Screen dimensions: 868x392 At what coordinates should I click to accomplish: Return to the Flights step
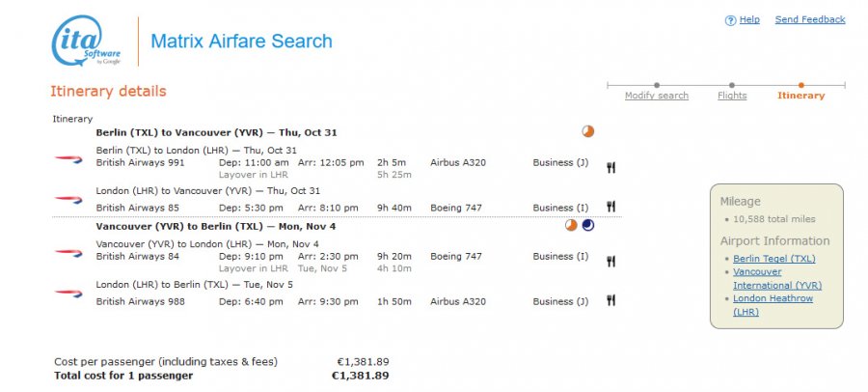pos(732,96)
